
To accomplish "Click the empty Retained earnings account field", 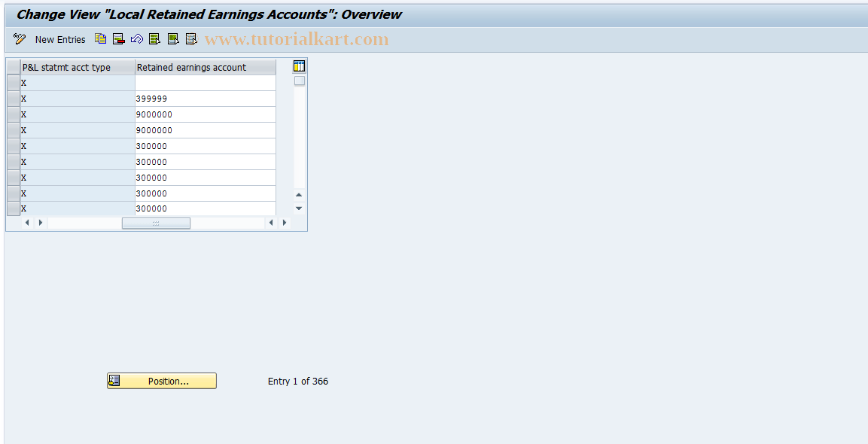I will [x=205, y=83].
